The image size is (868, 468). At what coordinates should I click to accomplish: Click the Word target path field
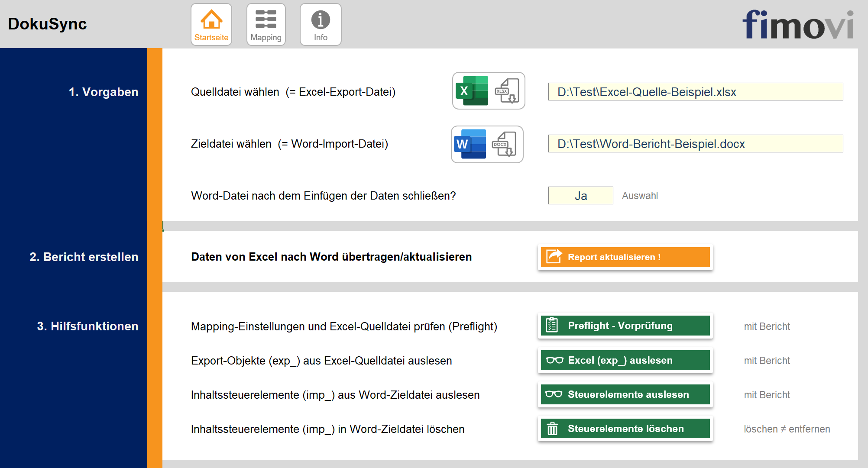coord(695,144)
